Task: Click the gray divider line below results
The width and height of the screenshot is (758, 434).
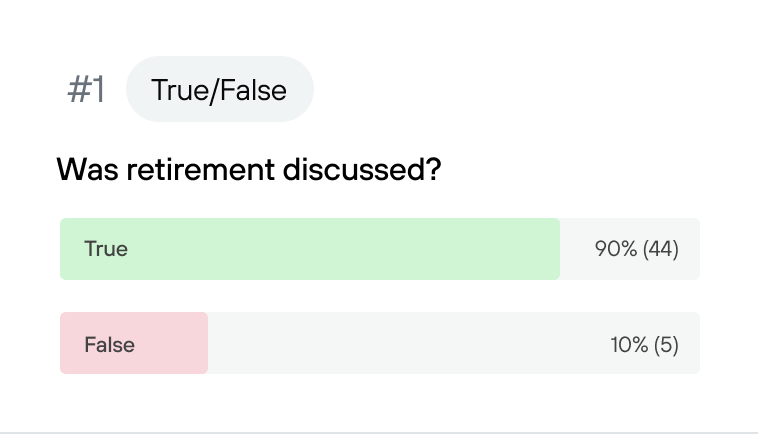Action: (x=379, y=432)
